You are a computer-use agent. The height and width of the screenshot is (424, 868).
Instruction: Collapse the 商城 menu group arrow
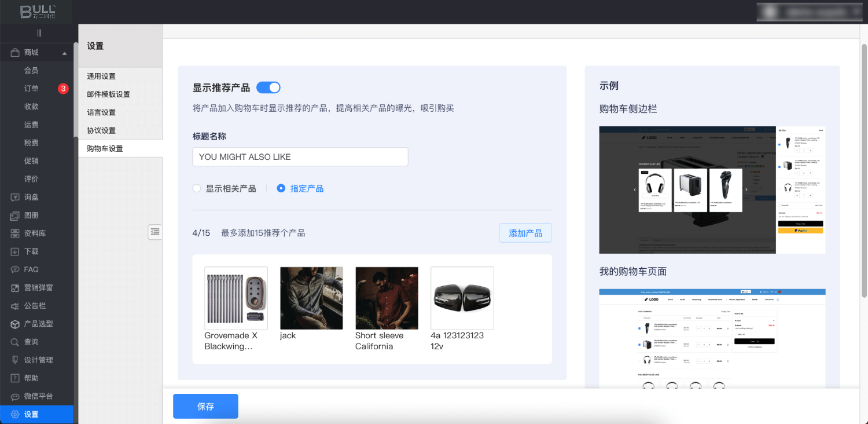[64, 53]
